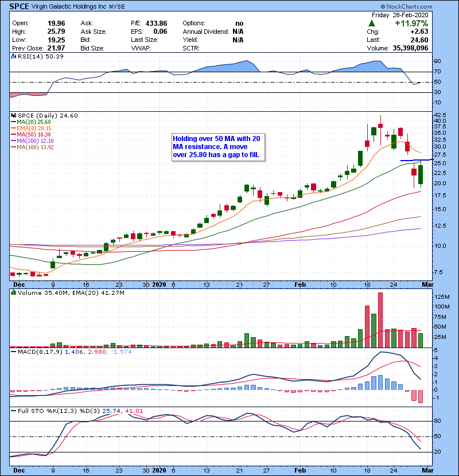Click the MACD histogram value -1.574
The height and width of the screenshot is (476, 459).
(121, 352)
